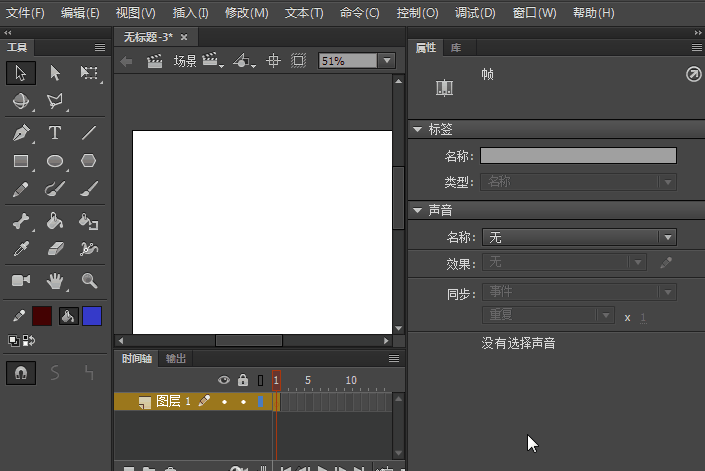Collapse the 标签 section
705x471 pixels.
(x=418, y=130)
